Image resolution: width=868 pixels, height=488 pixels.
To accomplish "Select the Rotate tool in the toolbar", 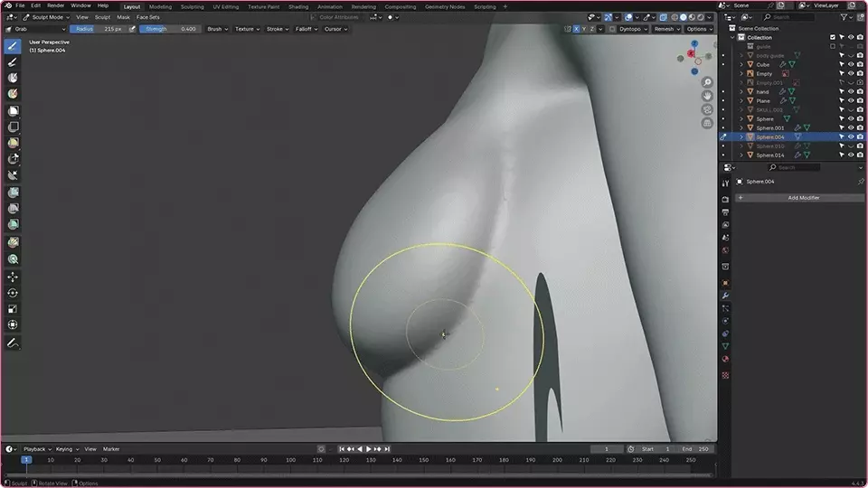I will coord(13,293).
